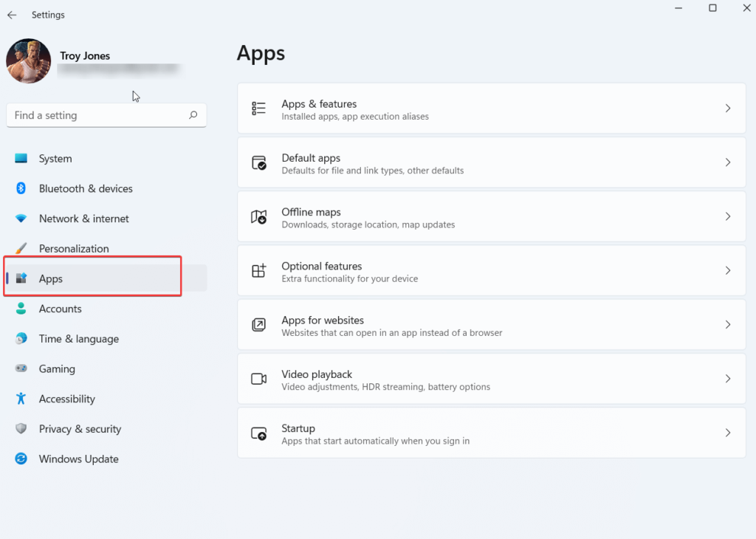Click the Video playback camera icon
The image size is (756, 539).
[x=259, y=379]
